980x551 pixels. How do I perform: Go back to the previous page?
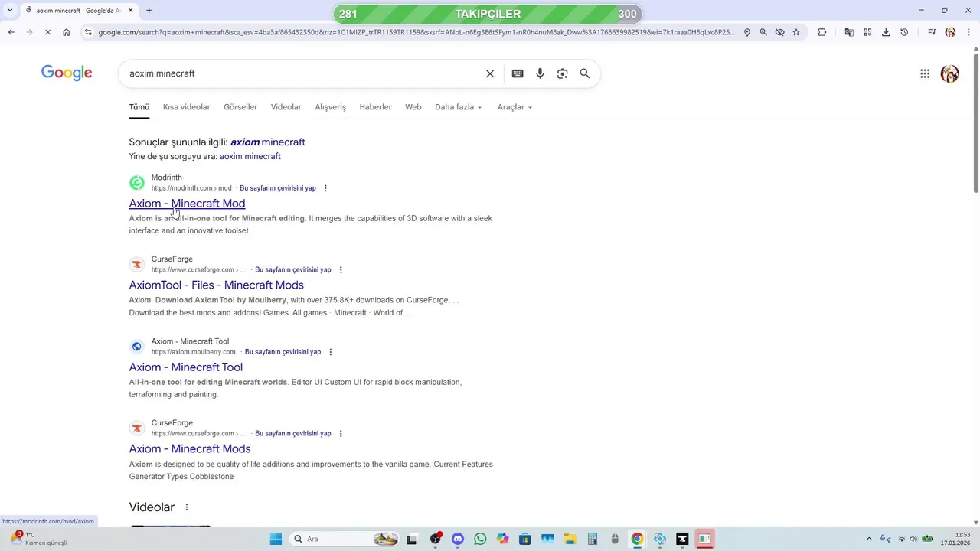[11, 32]
